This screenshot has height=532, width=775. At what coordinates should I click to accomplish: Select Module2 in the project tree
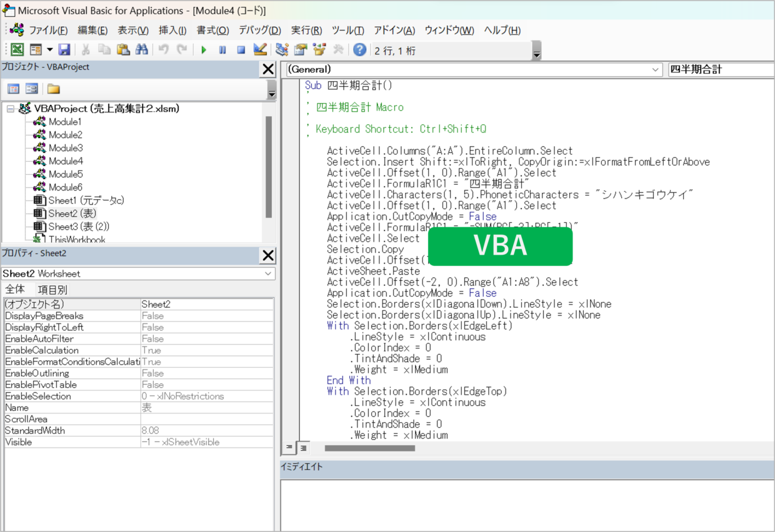[66, 135]
